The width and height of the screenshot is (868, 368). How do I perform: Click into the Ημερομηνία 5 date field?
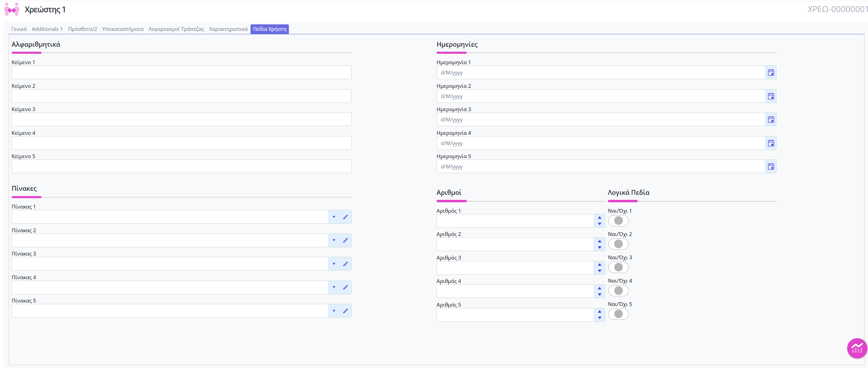point(601,166)
